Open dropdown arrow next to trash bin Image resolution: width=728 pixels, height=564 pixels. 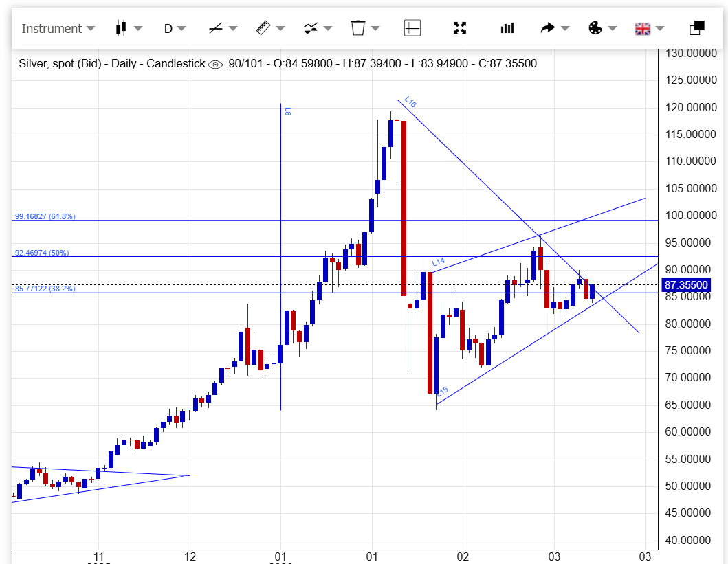click(375, 28)
